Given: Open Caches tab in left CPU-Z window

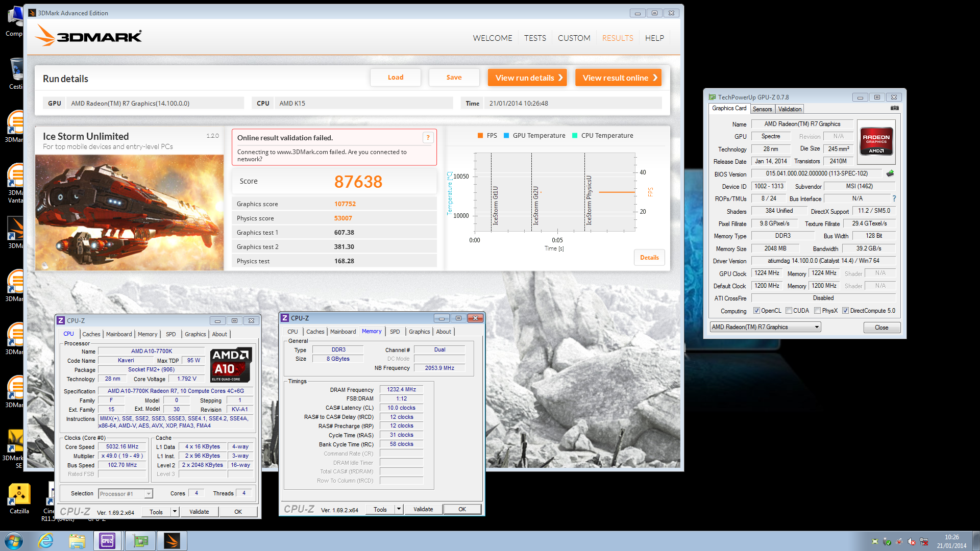Looking at the screenshot, I should coord(91,334).
